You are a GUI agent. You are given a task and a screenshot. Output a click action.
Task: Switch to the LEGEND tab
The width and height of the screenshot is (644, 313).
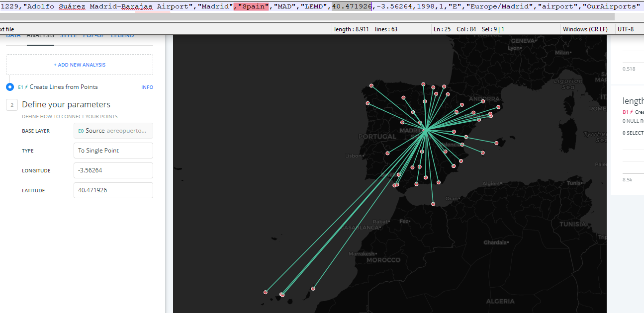pyautogui.click(x=122, y=36)
